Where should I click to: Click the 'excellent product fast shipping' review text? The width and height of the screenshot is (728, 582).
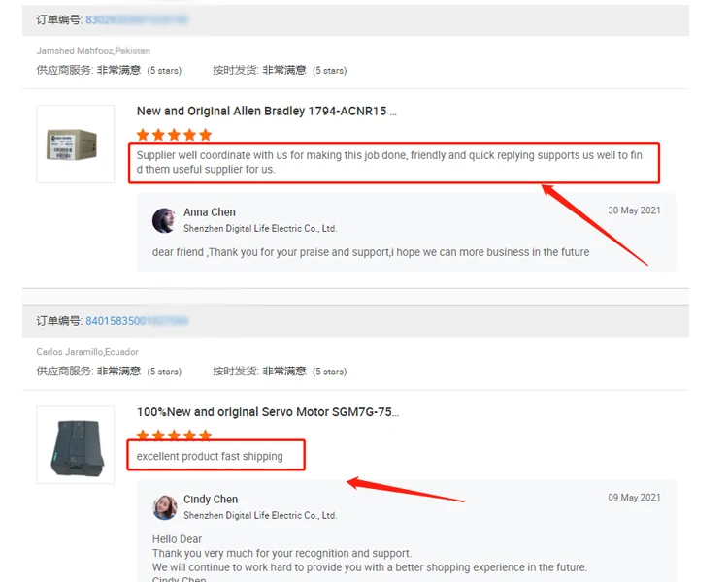click(210, 456)
